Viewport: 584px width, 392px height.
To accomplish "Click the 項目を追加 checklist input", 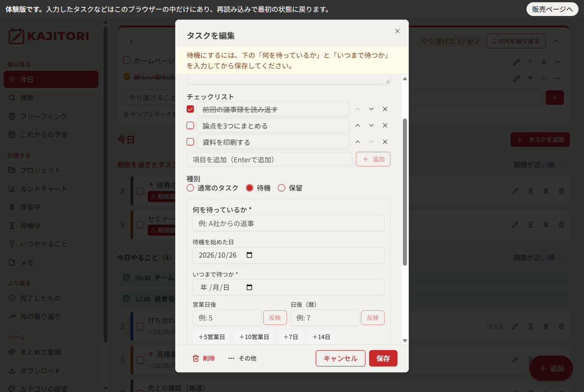I will pos(269,159).
